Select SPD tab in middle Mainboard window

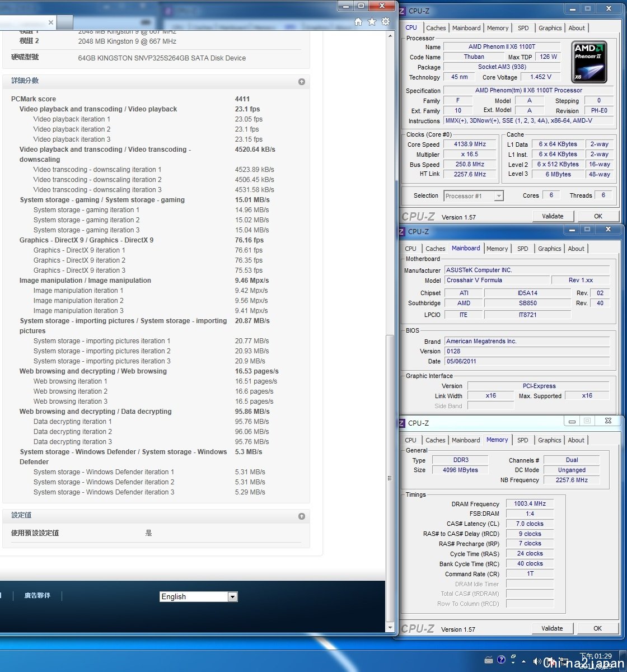pos(523,249)
